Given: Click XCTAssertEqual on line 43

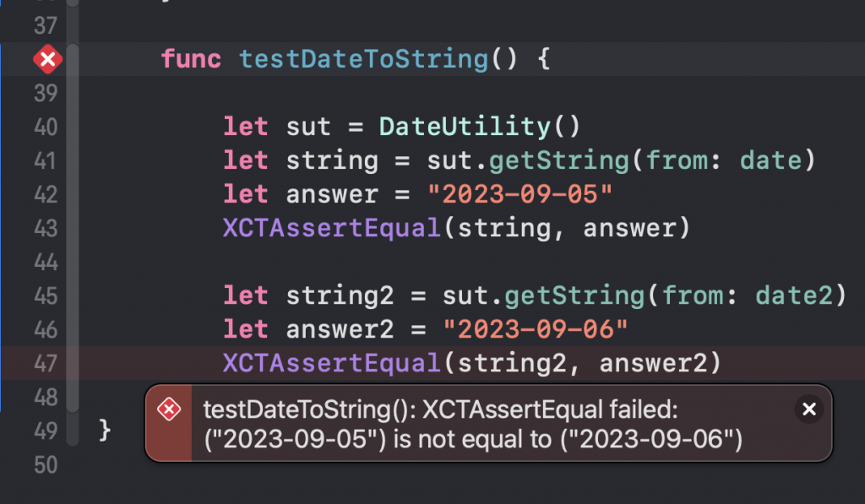Looking at the screenshot, I should (x=331, y=228).
